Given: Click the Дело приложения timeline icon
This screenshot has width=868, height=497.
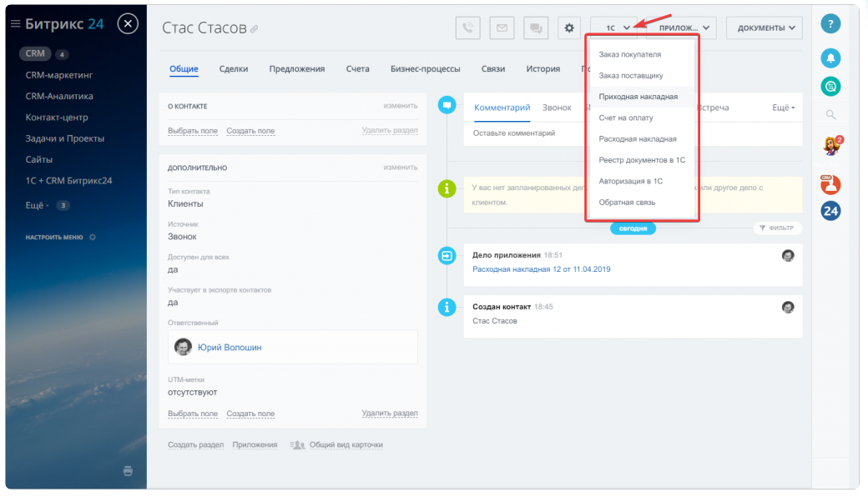Looking at the screenshot, I should point(447,255).
